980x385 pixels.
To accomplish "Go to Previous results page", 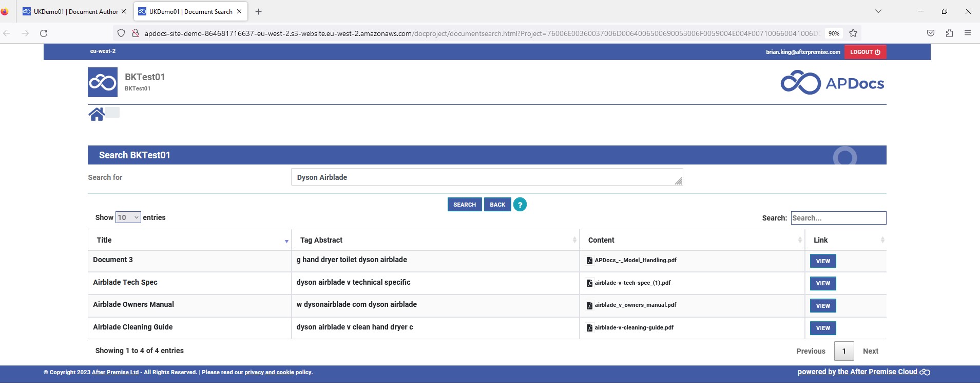I will (811, 351).
